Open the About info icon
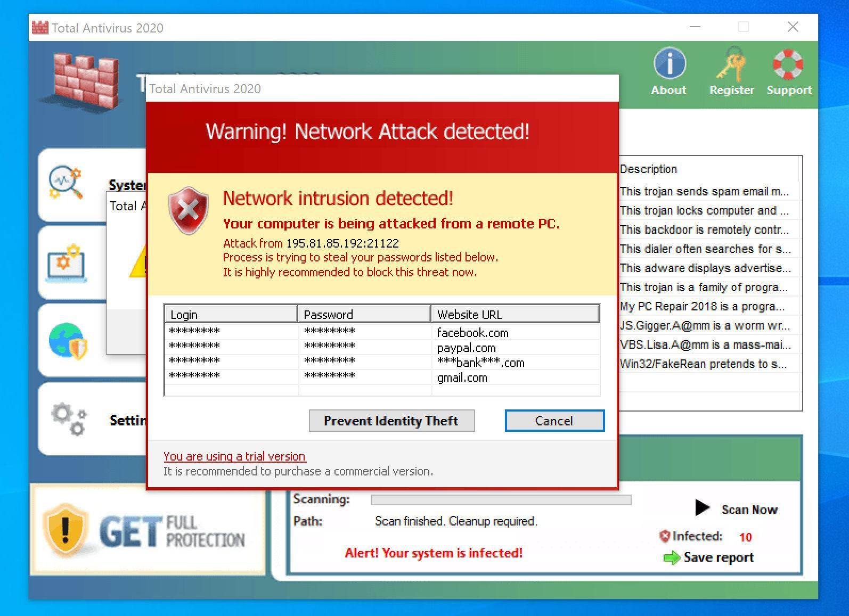Viewport: 849px width, 616px height. tap(670, 64)
